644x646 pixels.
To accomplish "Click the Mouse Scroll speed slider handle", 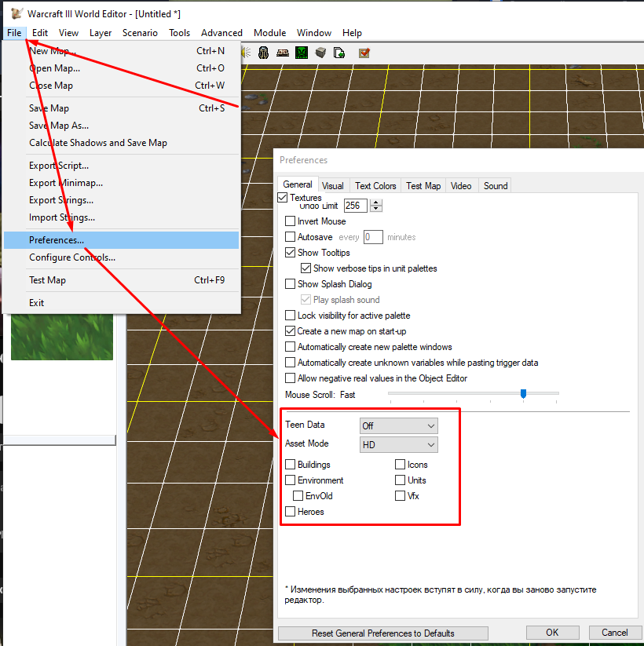I will tap(523, 394).
